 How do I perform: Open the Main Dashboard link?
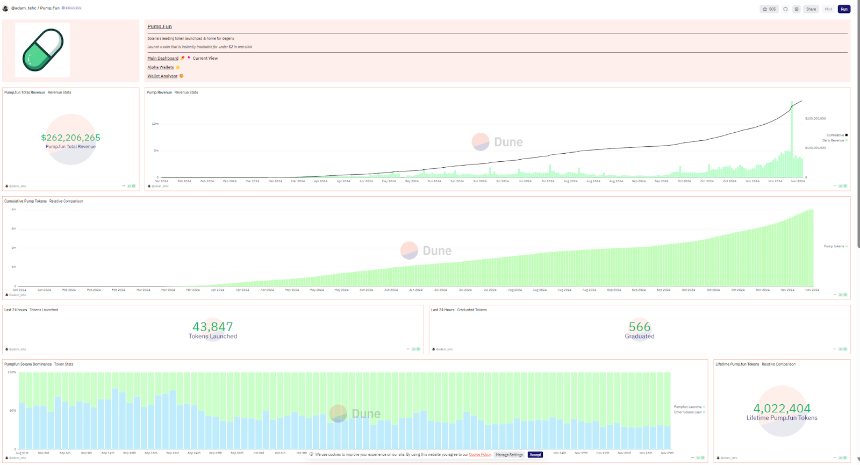click(x=163, y=58)
